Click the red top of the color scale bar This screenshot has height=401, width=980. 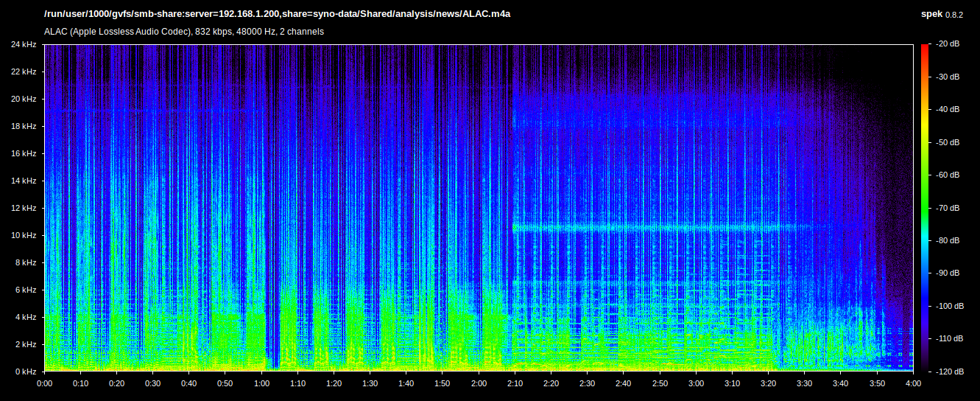point(925,49)
